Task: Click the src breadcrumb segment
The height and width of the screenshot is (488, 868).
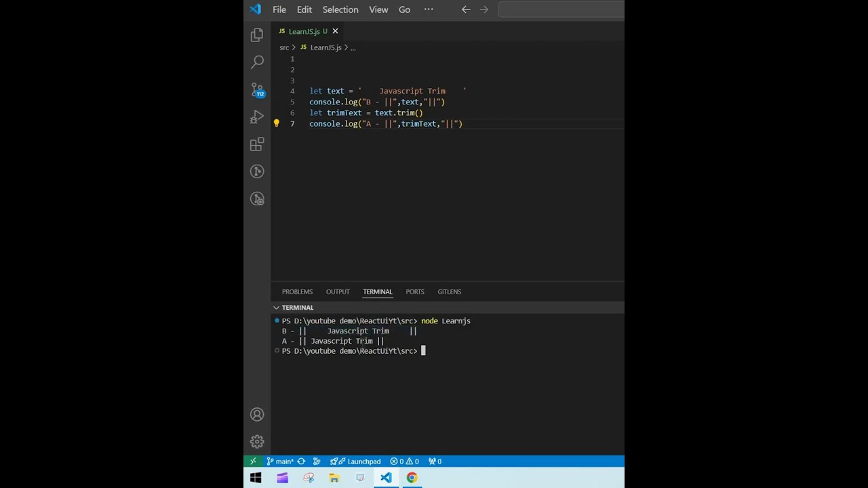Action: click(284, 47)
